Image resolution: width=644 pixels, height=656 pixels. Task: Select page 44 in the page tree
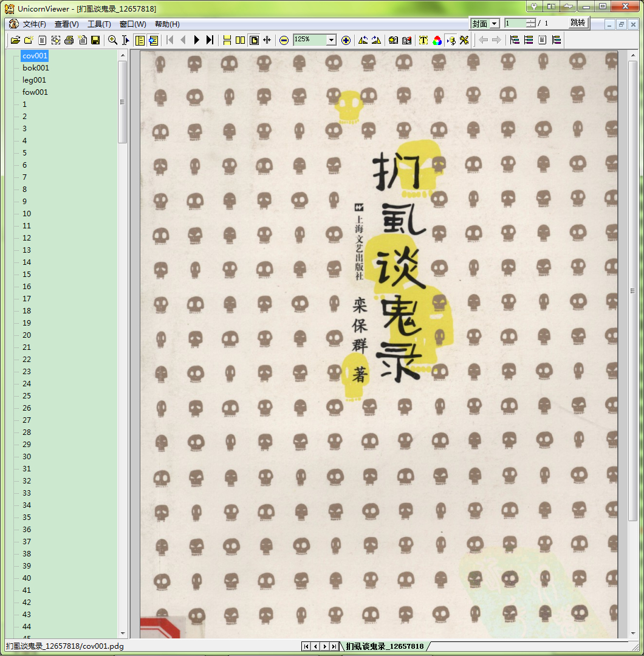click(x=27, y=626)
